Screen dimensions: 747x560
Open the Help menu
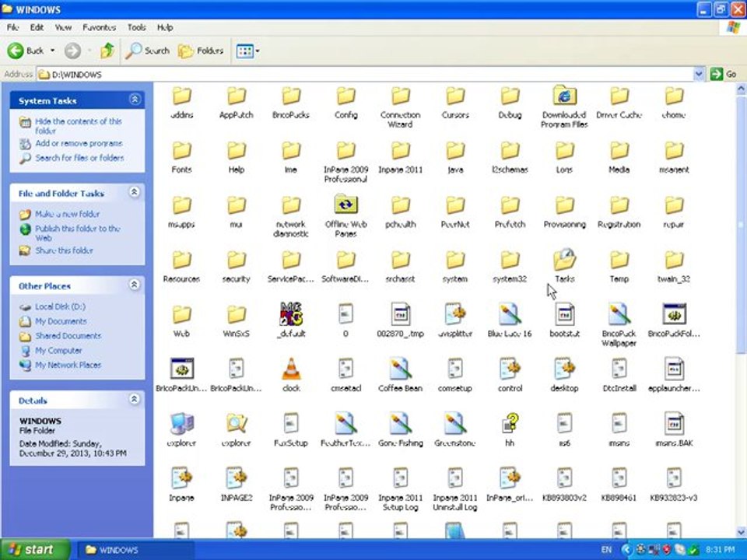click(165, 28)
